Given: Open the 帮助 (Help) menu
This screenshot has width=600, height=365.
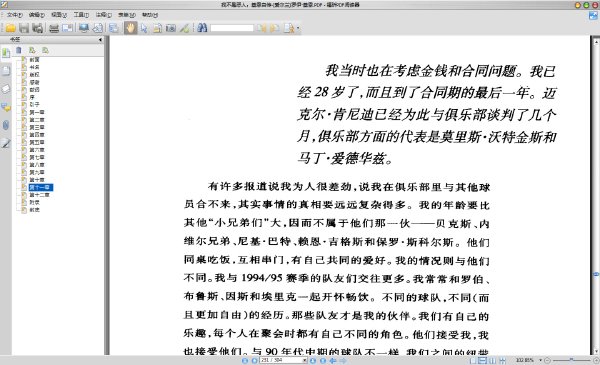Looking at the screenshot, I should pos(150,15).
